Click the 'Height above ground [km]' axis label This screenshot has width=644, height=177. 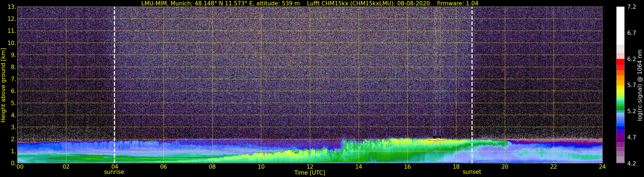pyautogui.click(x=3, y=85)
